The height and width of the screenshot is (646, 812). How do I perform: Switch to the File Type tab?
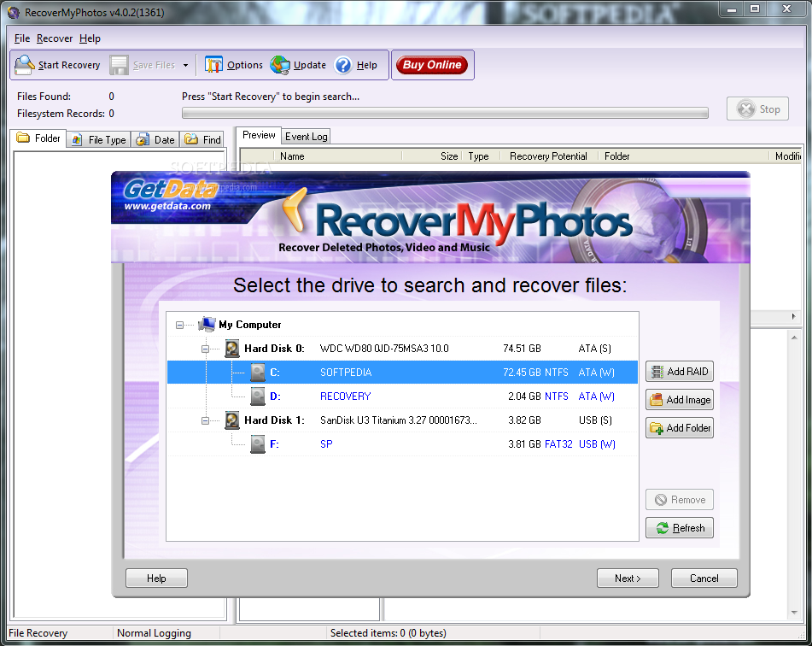click(98, 139)
